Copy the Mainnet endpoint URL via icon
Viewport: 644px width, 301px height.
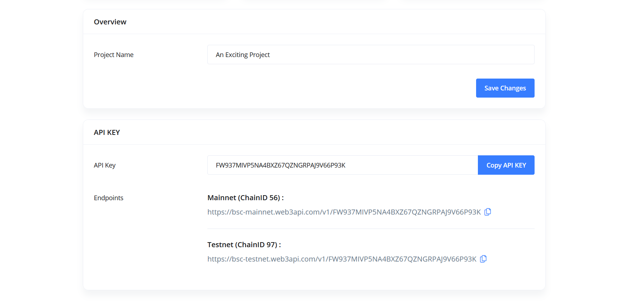point(488,212)
